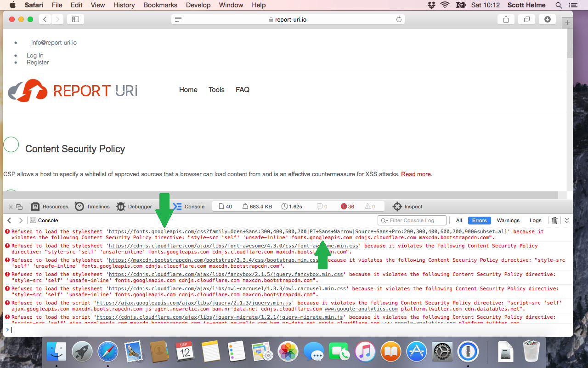Collapse the console with double chevron
The height and width of the screenshot is (368, 588).
tap(567, 220)
